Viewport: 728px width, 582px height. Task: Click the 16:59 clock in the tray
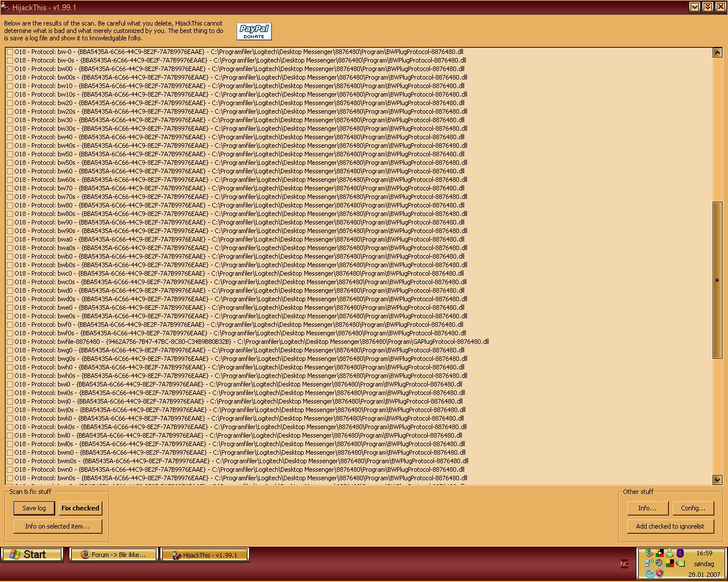point(704,553)
